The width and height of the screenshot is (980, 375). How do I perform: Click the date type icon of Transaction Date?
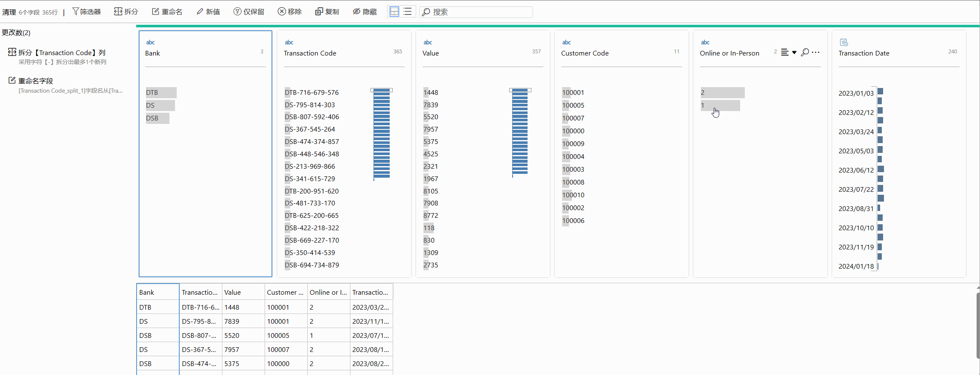tap(844, 42)
